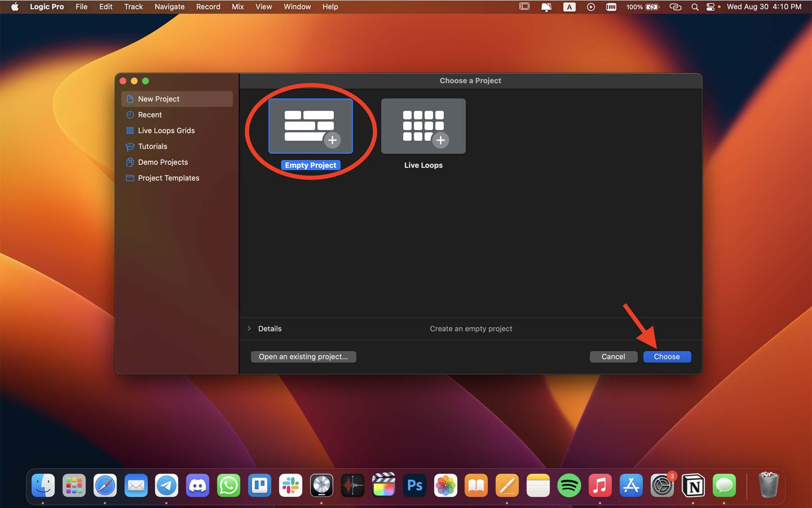Select the Empty Project thumbnail
This screenshot has width=812, height=508.
(x=310, y=126)
